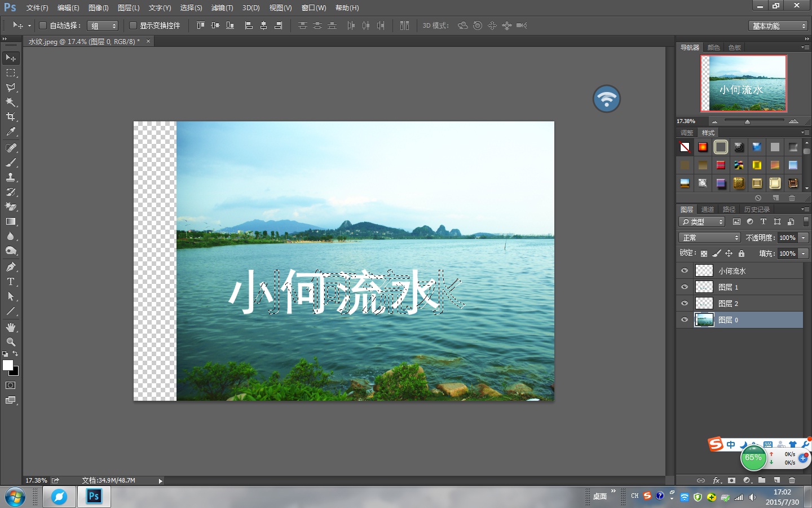Hide layer 图层 0
Viewport: 812px width, 508px height.
(x=685, y=320)
